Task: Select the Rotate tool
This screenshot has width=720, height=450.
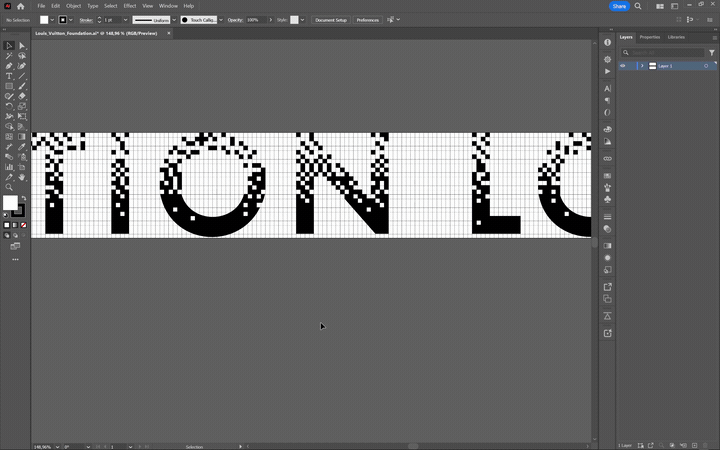Action: point(9,106)
